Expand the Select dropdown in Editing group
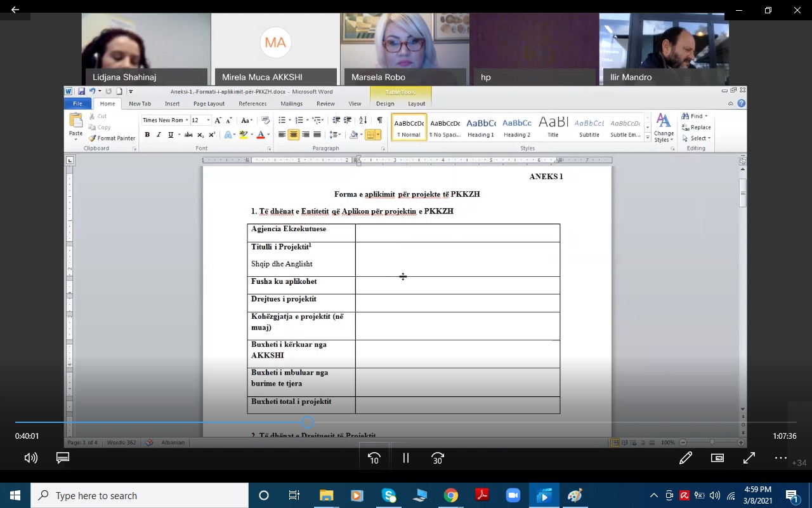812x508 pixels. click(x=709, y=138)
